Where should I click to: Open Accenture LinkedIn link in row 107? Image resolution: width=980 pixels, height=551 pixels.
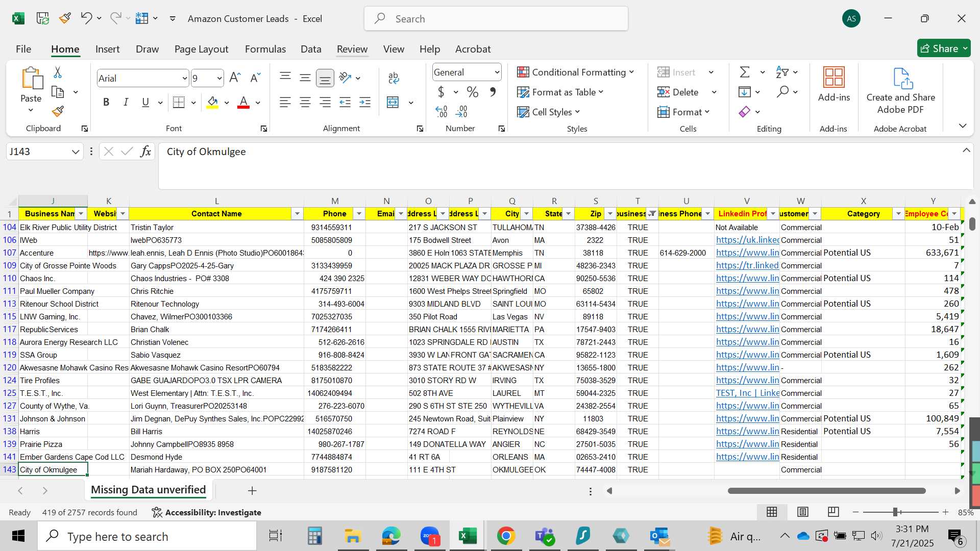point(747,253)
